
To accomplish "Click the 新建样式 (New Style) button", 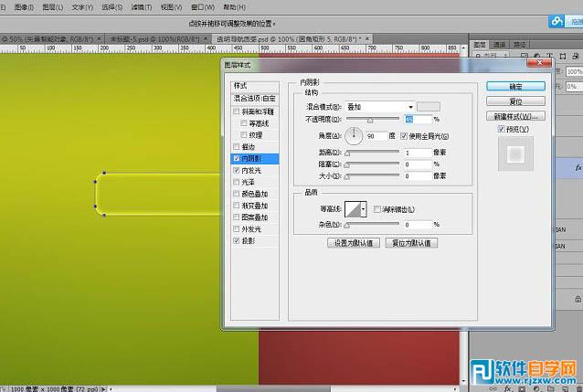I will [x=515, y=116].
